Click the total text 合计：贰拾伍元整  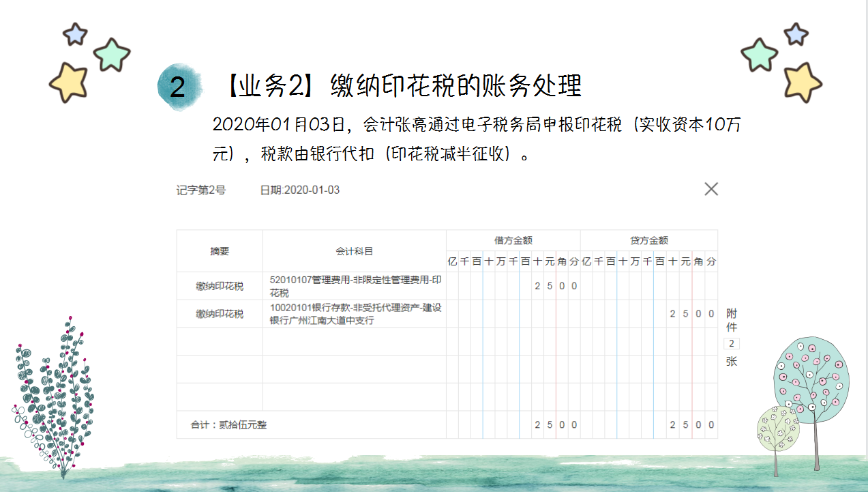[x=228, y=425]
